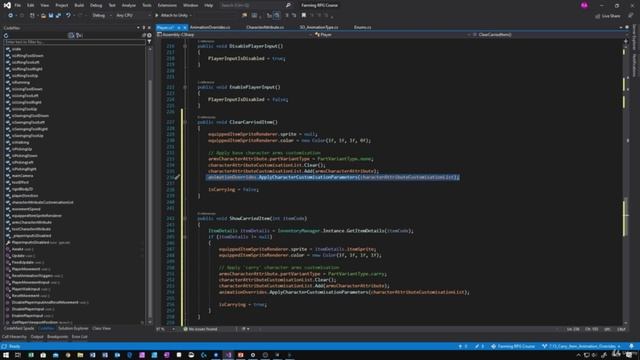
Task: Click the CodeMaid settings gear icon
Action: pos(149,36)
